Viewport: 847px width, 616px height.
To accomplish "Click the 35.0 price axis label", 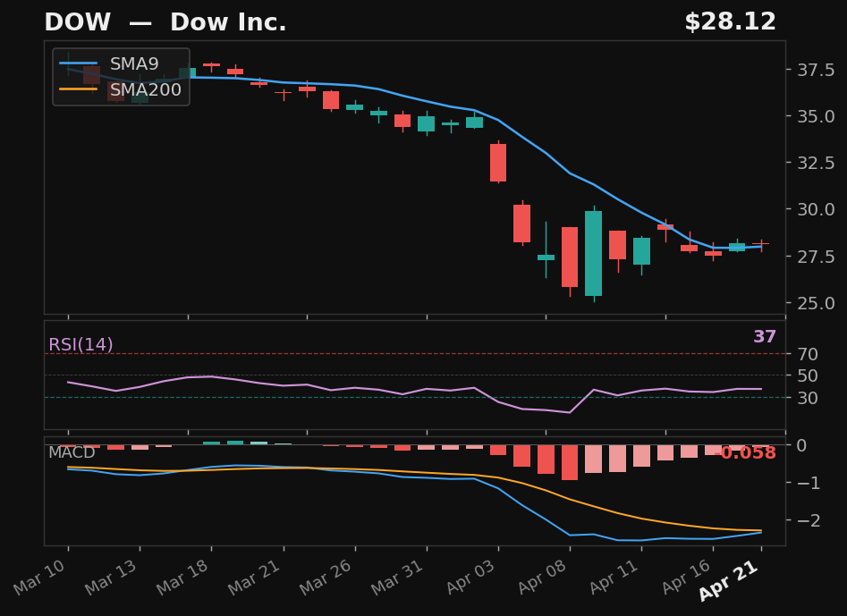I will click(817, 116).
